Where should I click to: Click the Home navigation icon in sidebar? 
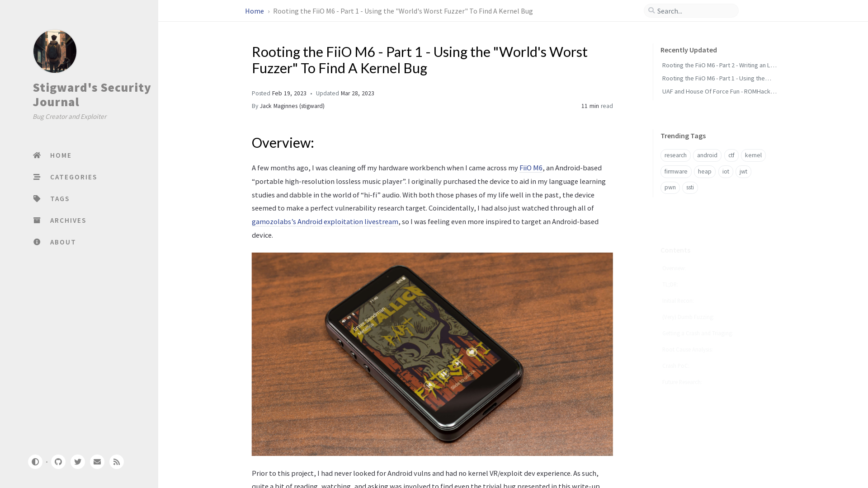tap(37, 155)
